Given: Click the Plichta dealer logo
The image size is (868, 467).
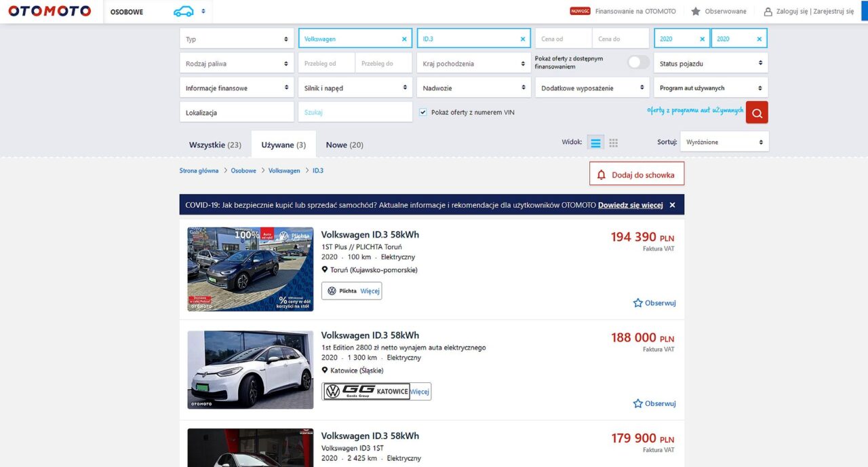Looking at the screenshot, I should tap(342, 291).
